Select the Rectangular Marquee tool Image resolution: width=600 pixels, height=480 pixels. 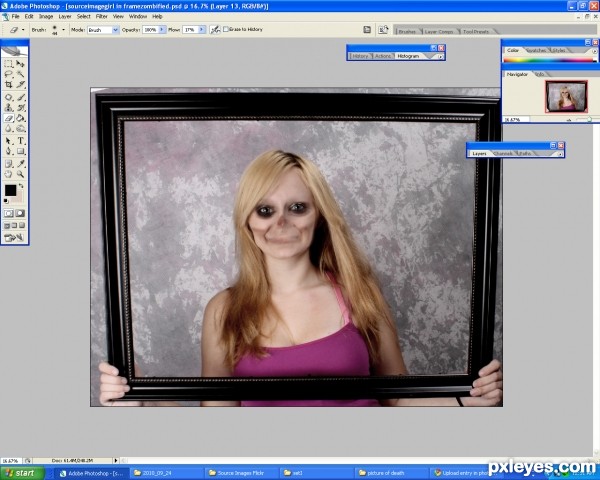pyautogui.click(x=8, y=64)
